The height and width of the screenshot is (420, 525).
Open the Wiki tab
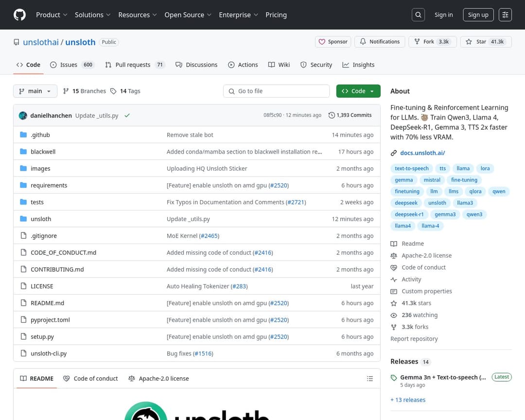coord(279,65)
